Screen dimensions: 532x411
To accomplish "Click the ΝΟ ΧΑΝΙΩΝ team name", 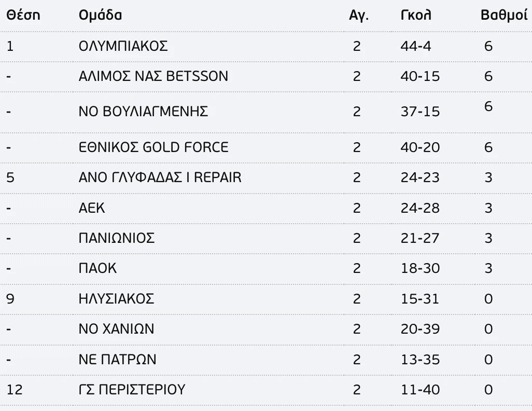I will 116,329.
